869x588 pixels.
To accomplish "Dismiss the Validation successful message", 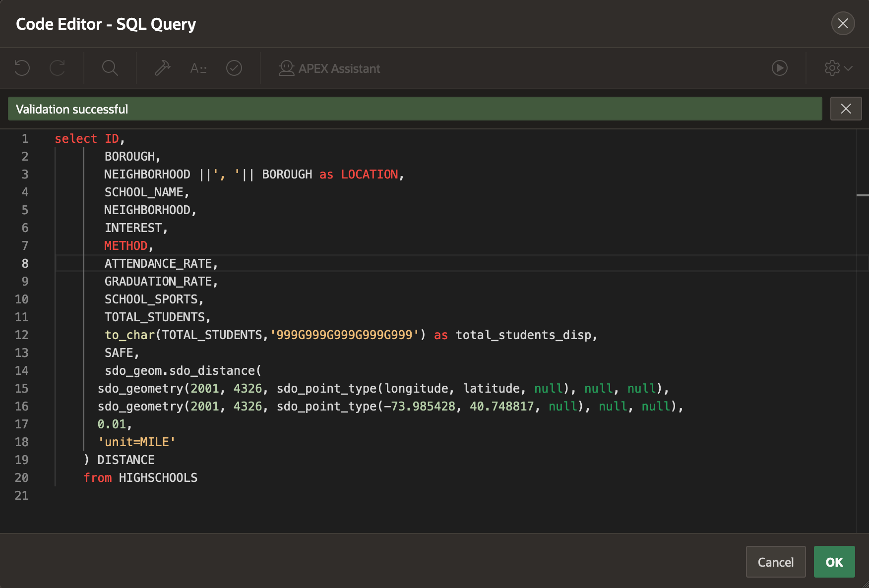I will [x=846, y=109].
